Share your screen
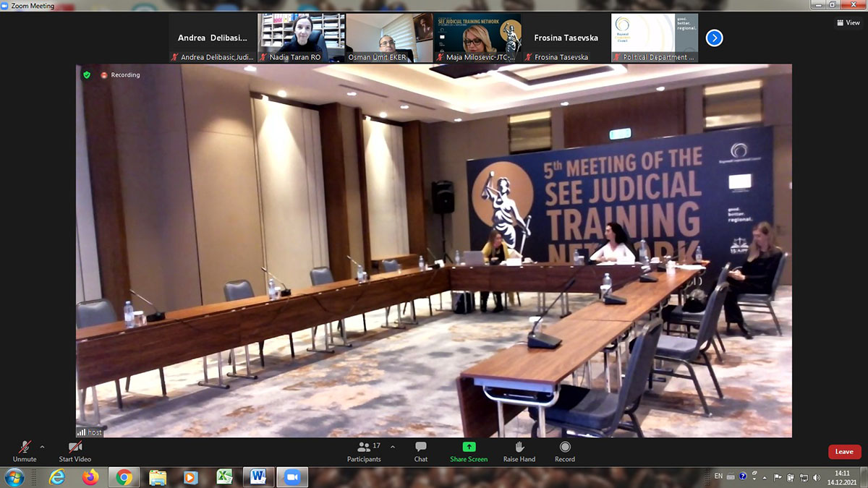This screenshot has width=868, height=488. point(469,451)
